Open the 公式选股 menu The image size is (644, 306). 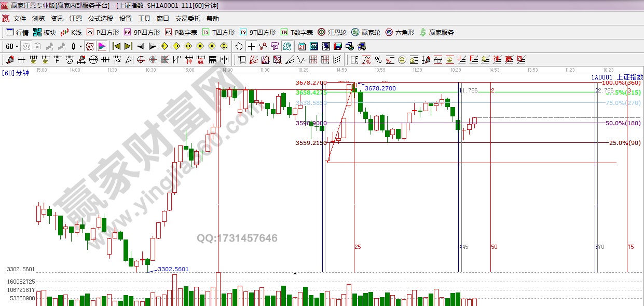point(101,19)
